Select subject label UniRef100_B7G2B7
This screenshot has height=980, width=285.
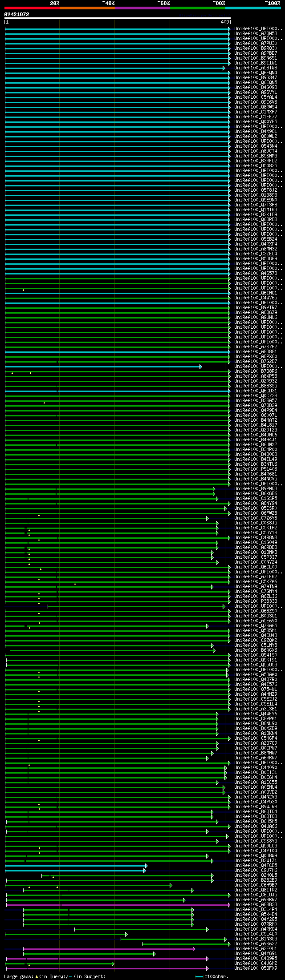point(256,362)
